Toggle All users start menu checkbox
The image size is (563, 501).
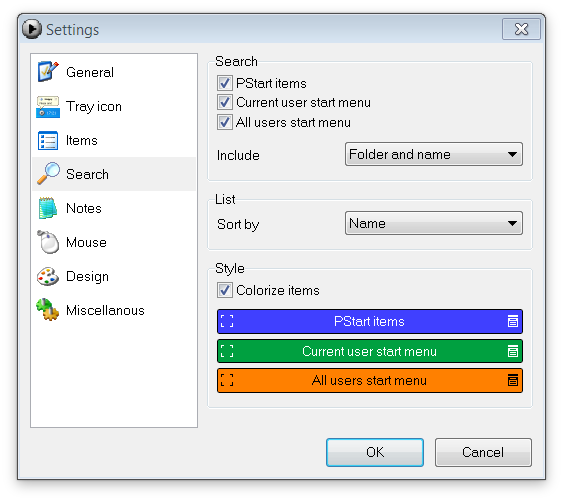[x=225, y=122]
